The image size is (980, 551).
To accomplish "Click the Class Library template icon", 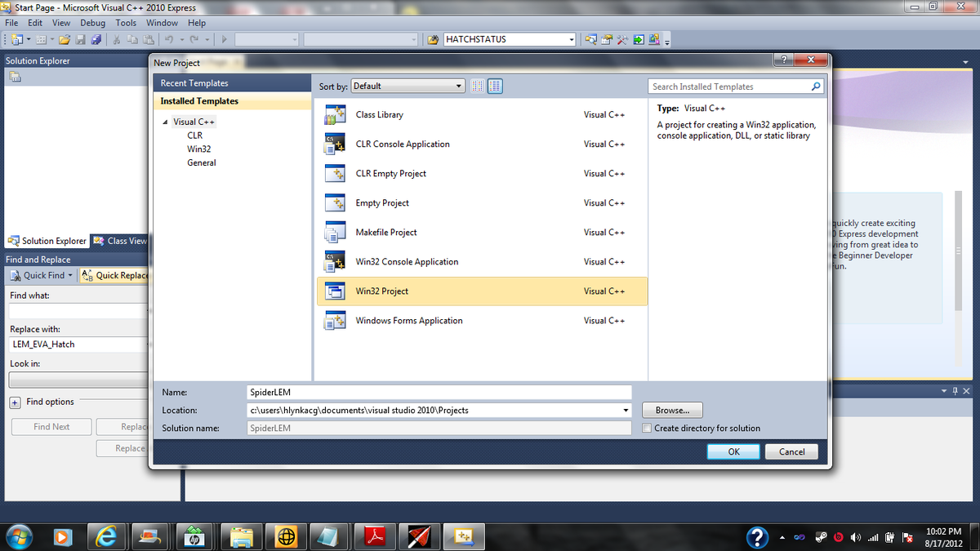I will point(335,115).
